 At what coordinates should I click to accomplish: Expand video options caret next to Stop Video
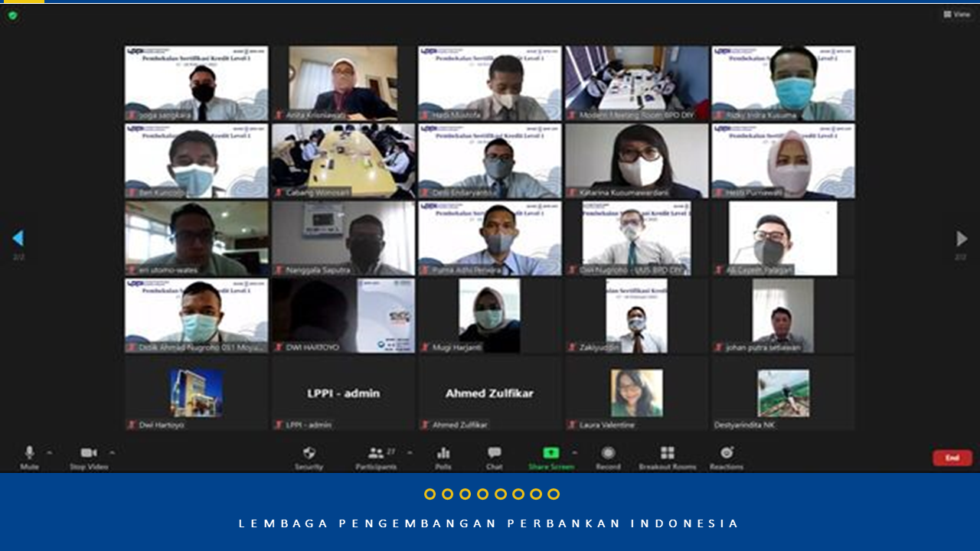(112, 452)
